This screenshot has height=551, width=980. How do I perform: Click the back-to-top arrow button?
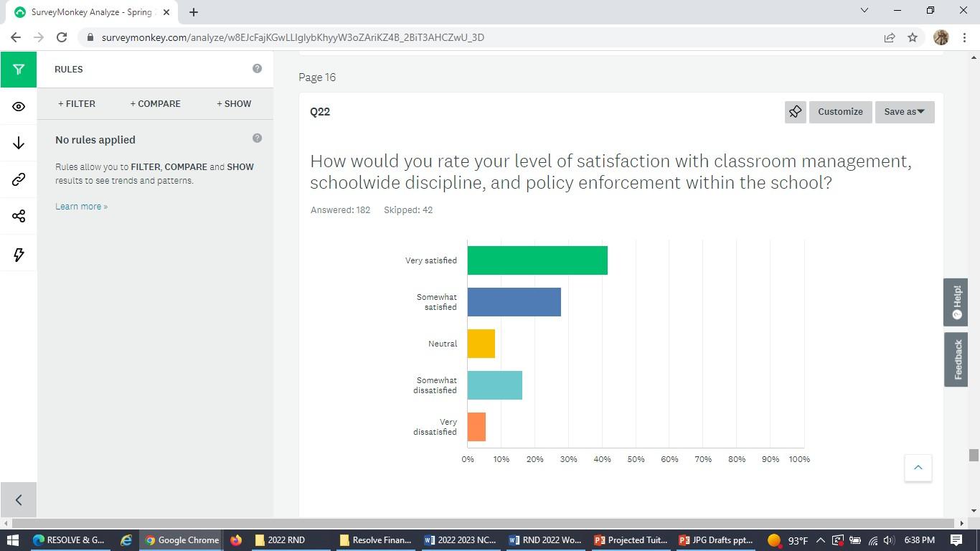pos(918,468)
